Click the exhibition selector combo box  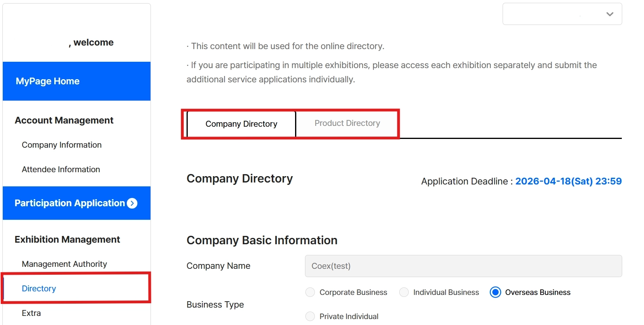562,14
